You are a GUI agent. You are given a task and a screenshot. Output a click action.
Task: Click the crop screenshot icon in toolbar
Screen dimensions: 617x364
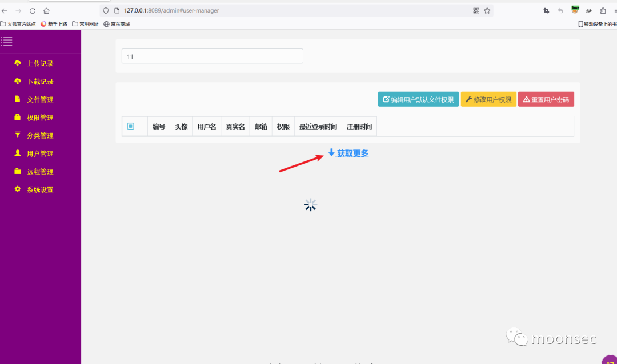546,11
